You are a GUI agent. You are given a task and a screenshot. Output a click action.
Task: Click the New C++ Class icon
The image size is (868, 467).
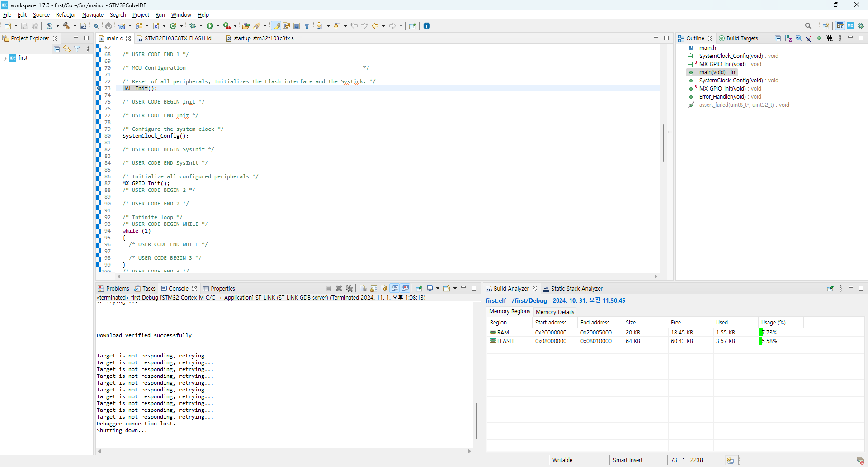(173, 26)
